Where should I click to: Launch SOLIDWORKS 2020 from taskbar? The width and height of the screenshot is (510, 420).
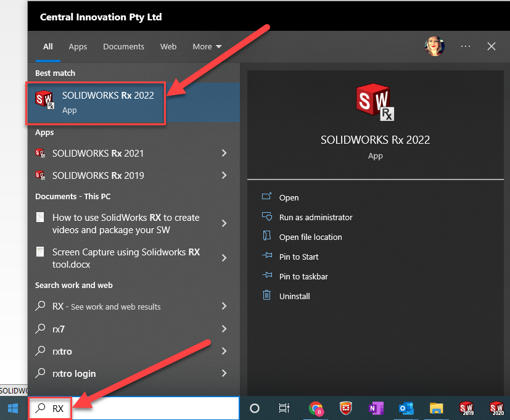(x=496, y=408)
